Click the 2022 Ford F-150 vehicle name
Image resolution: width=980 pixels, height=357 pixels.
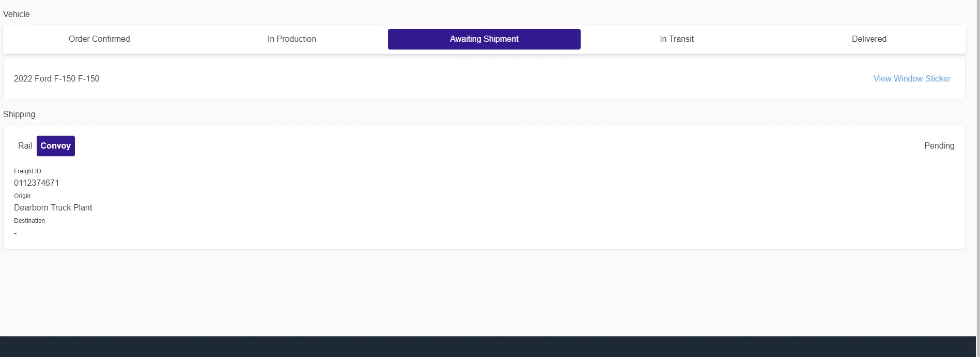pos(57,78)
